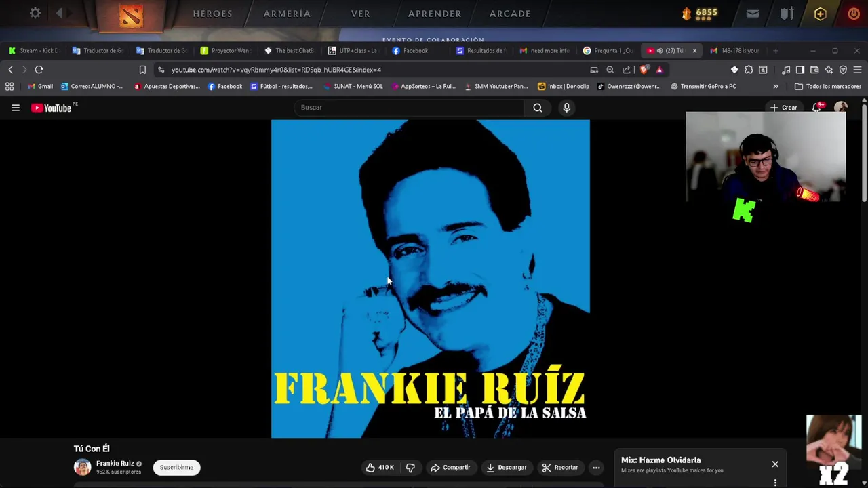Switch to The best ChatBot tab
The image size is (868, 488).
pos(290,50)
